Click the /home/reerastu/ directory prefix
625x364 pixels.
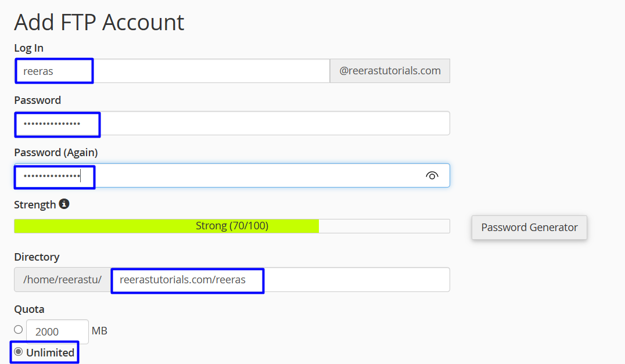pyautogui.click(x=62, y=280)
